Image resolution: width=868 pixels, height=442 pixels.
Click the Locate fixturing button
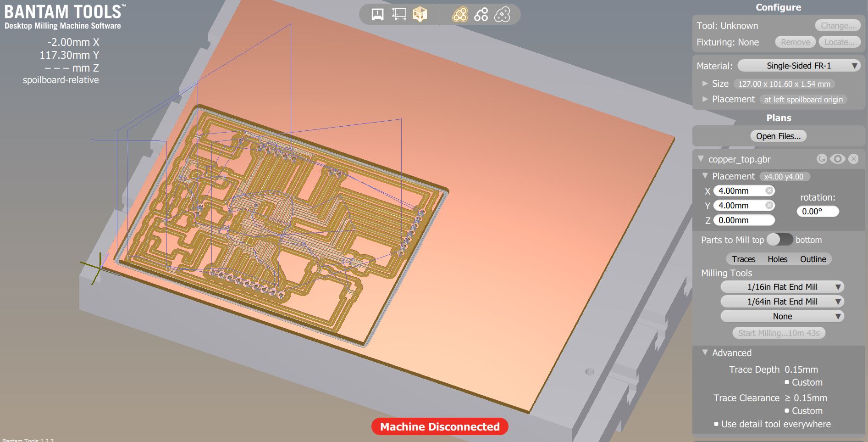[x=840, y=42]
